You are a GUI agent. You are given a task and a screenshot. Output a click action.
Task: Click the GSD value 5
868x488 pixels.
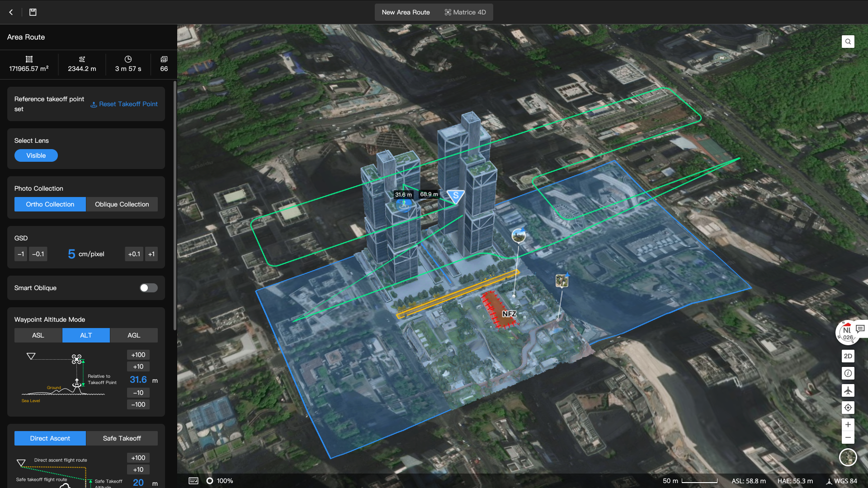pos(71,254)
